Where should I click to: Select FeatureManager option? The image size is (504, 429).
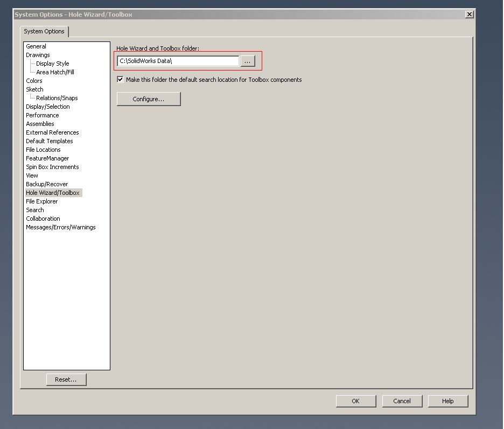[x=47, y=158]
